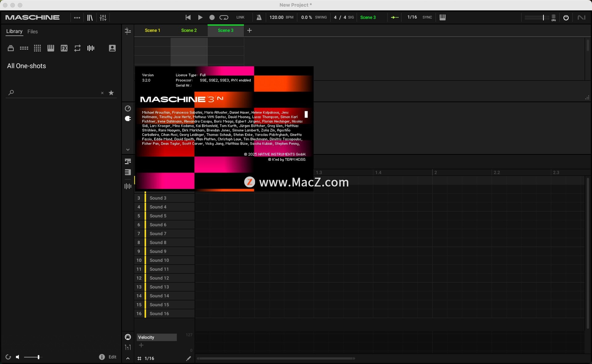
Task: Add a lane with the plus below Velocity
Action: [141, 346]
